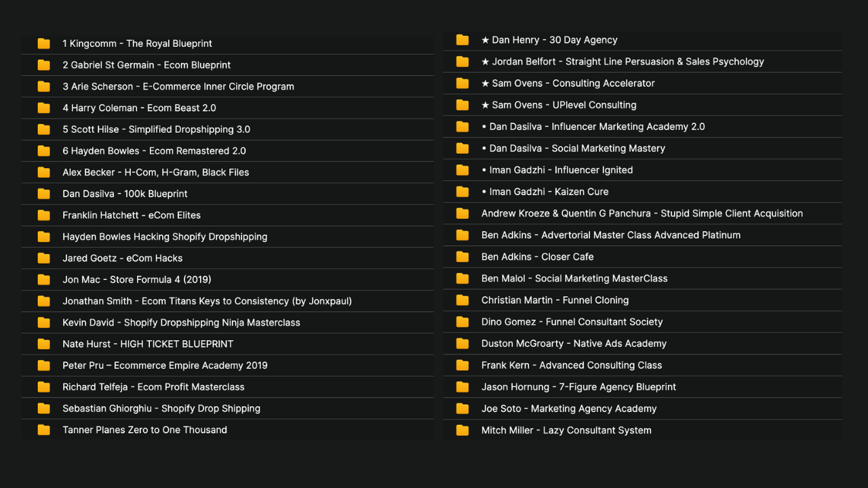Select folder icon for 3 Arie Scherson
Viewport: 868px width, 488px height.
(44, 86)
